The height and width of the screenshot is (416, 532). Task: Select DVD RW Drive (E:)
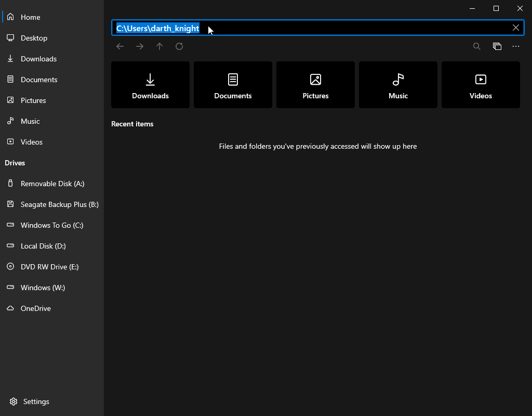52,267
